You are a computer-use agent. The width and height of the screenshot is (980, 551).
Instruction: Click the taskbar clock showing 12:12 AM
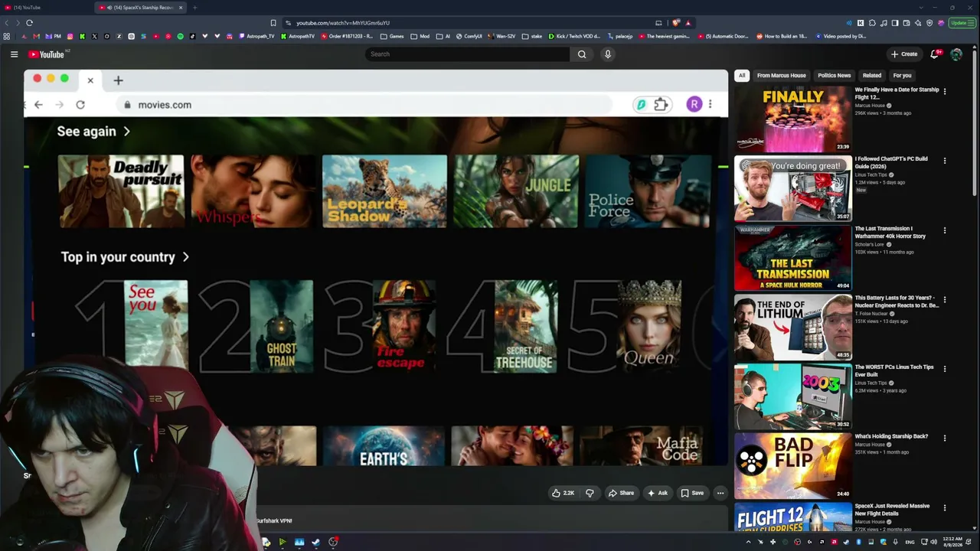pyautogui.click(x=953, y=542)
